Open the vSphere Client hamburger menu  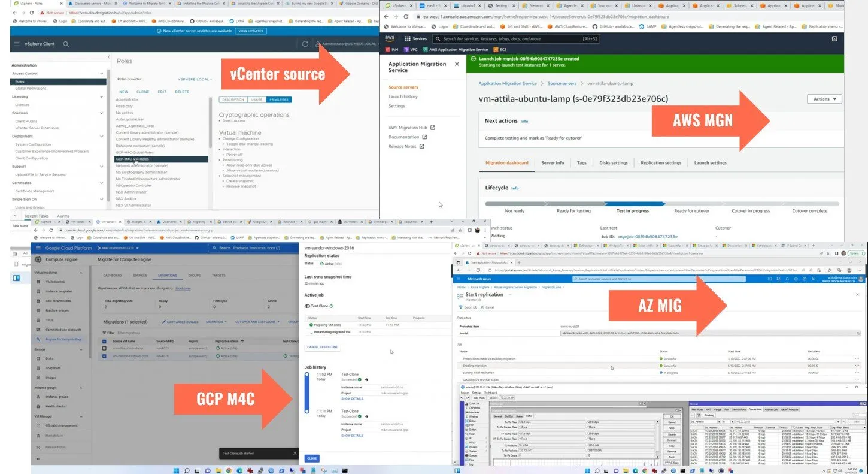[16, 44]
